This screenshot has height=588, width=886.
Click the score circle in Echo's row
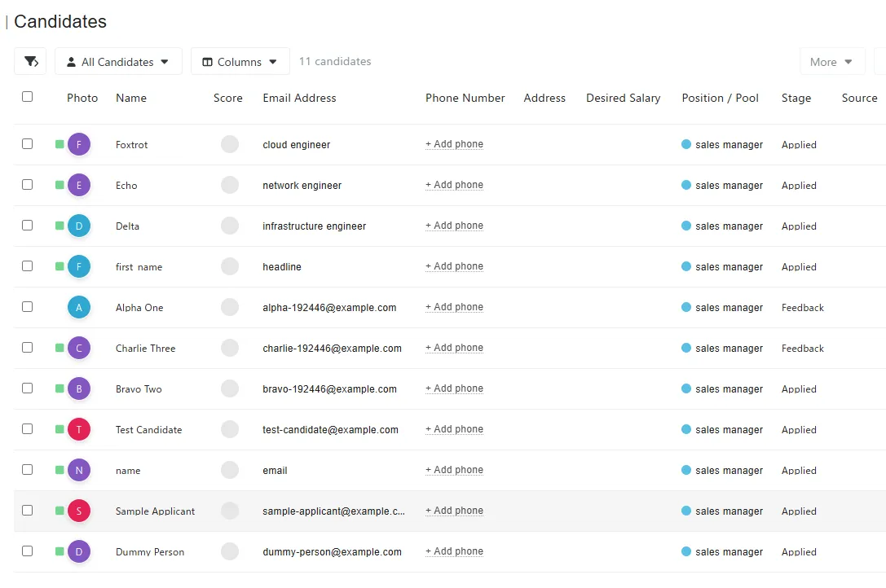point(230,185)
